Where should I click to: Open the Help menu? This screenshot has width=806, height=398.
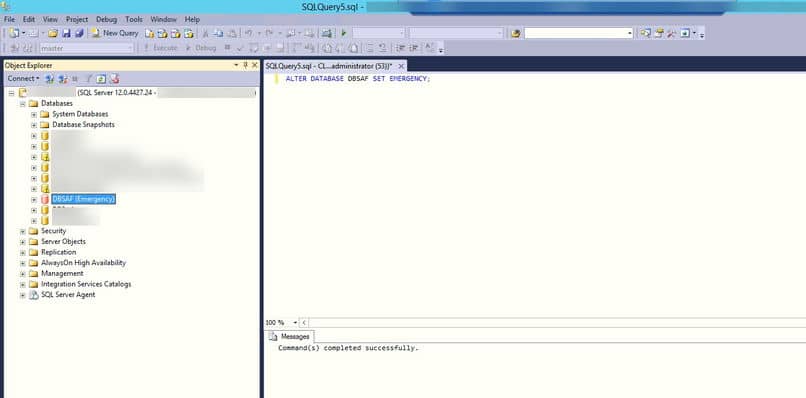(x=192, y=20)
